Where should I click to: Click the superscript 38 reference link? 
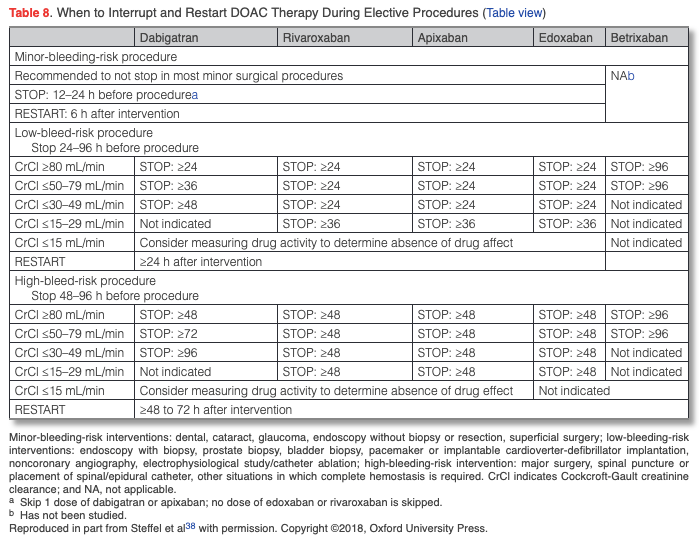tap(184, 525)
